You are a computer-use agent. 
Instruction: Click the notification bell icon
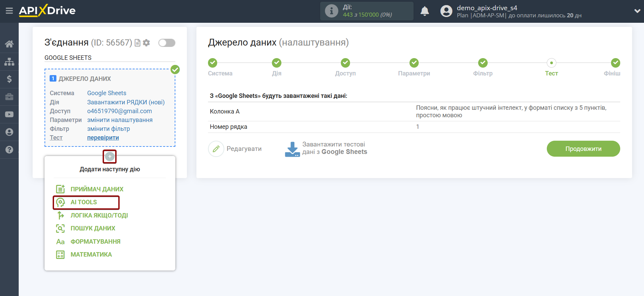[424, 11]
